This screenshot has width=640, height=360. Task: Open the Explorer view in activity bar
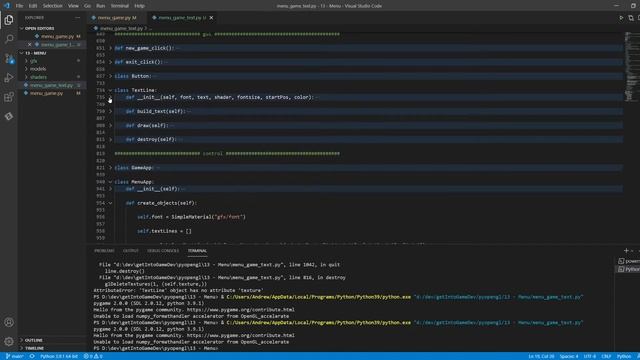coord(9,20)
